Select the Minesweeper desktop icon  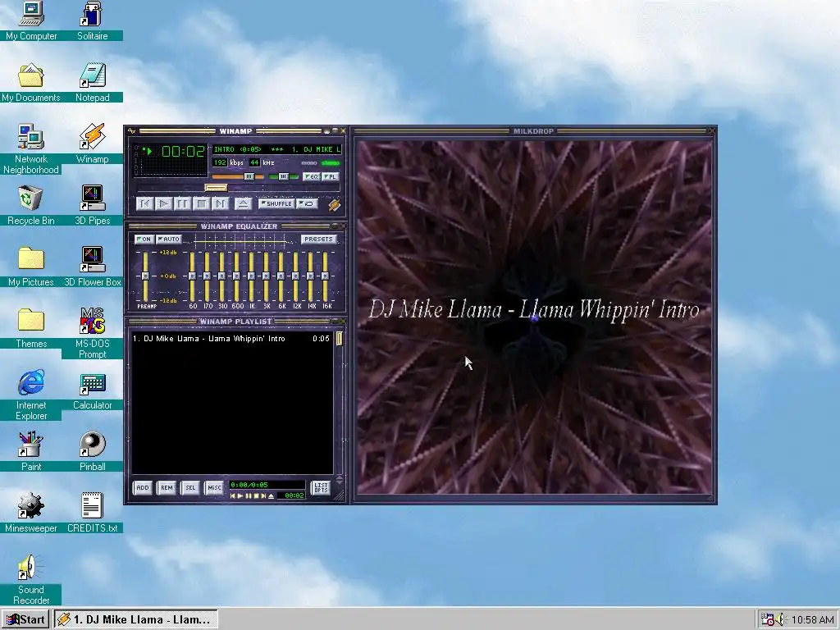click(31, 513)
